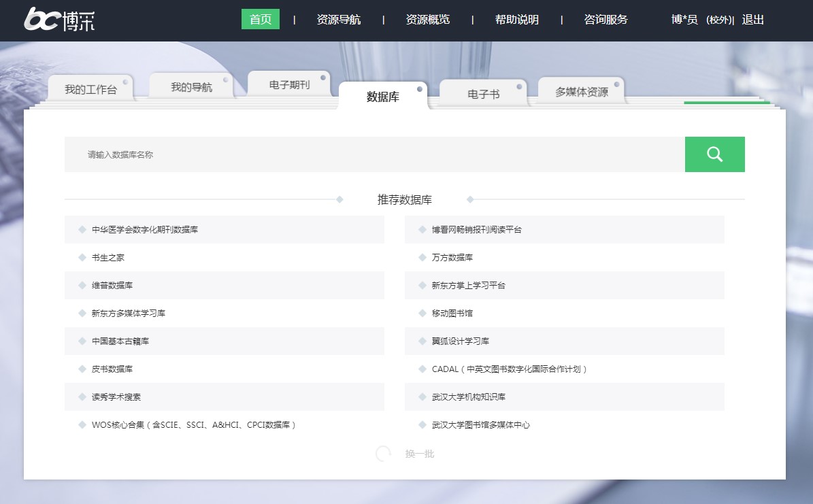This screenshot has height=504, width=813.
Task: Open the 首页 navigation item
Action: [261, 20]
